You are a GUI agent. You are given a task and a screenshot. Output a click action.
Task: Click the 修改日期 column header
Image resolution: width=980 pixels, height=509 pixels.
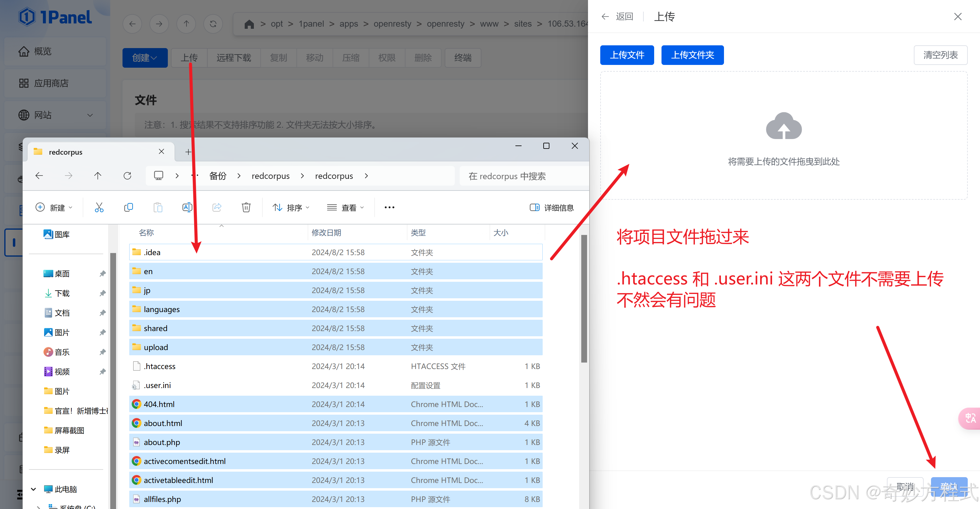326,232
